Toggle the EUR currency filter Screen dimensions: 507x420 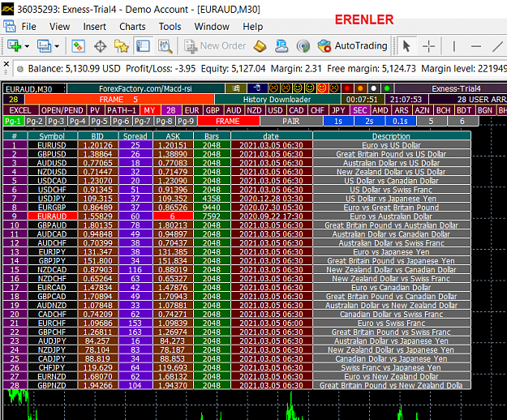(x=191, y=110)
